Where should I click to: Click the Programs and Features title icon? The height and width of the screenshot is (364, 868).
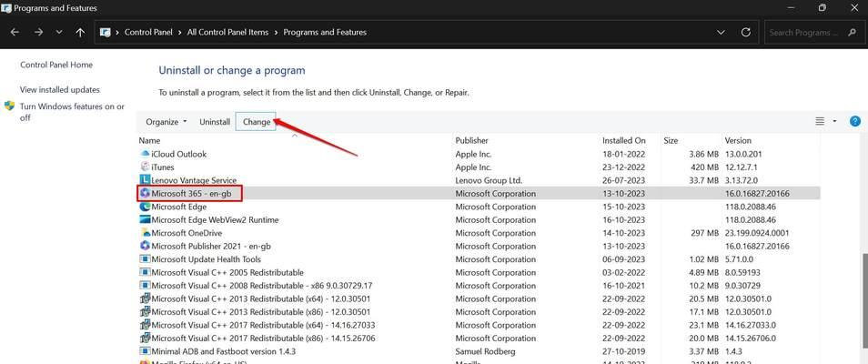pos(6,8)
